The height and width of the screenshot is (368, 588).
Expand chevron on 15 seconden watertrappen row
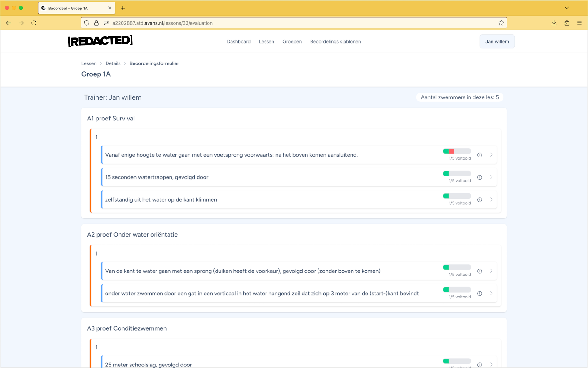[491, 177]
